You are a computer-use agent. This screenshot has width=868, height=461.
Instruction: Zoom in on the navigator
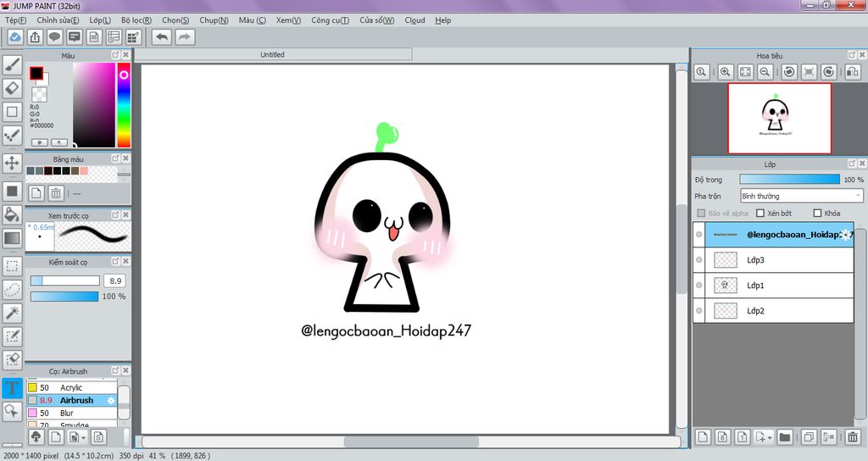click(x=726, y=72)
